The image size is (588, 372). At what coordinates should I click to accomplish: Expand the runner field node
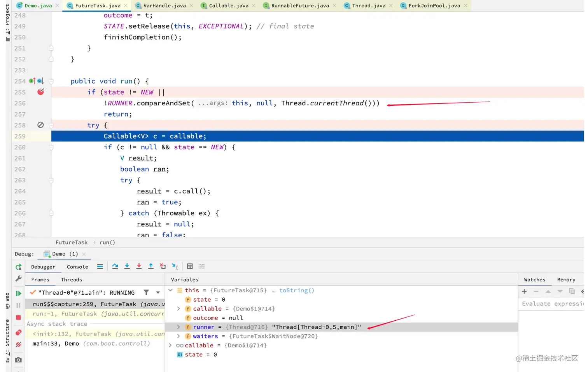178,327
